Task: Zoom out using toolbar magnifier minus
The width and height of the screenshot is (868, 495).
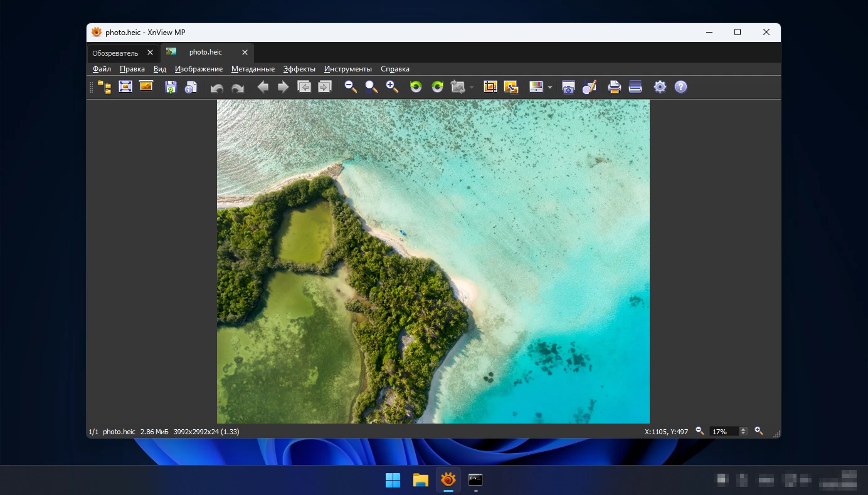Action: click(351, 87)
